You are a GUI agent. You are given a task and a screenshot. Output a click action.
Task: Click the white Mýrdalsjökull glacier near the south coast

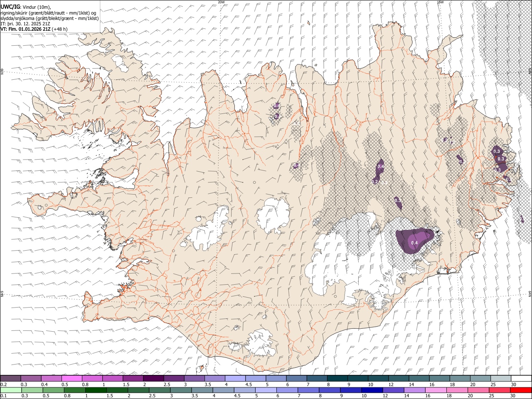[260, 343]
